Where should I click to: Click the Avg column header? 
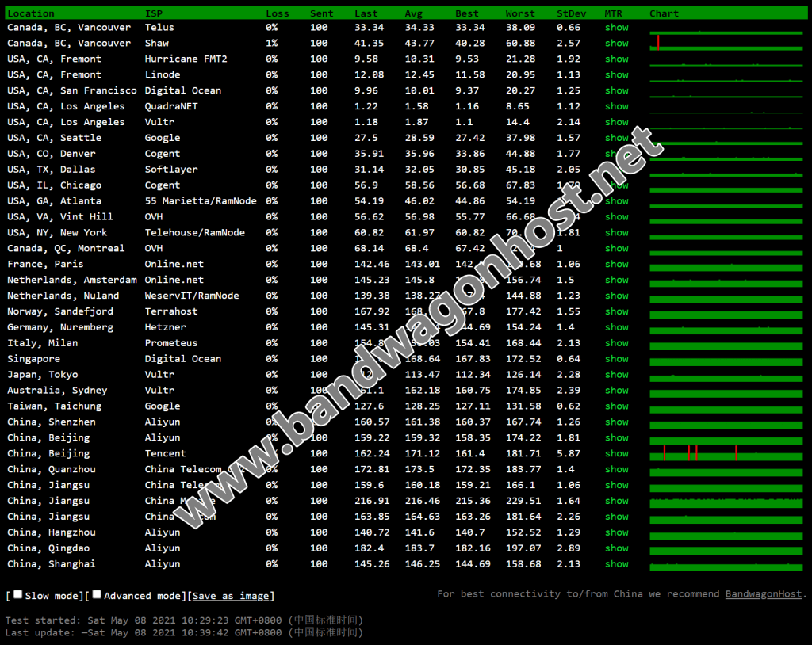click(413, 13)
